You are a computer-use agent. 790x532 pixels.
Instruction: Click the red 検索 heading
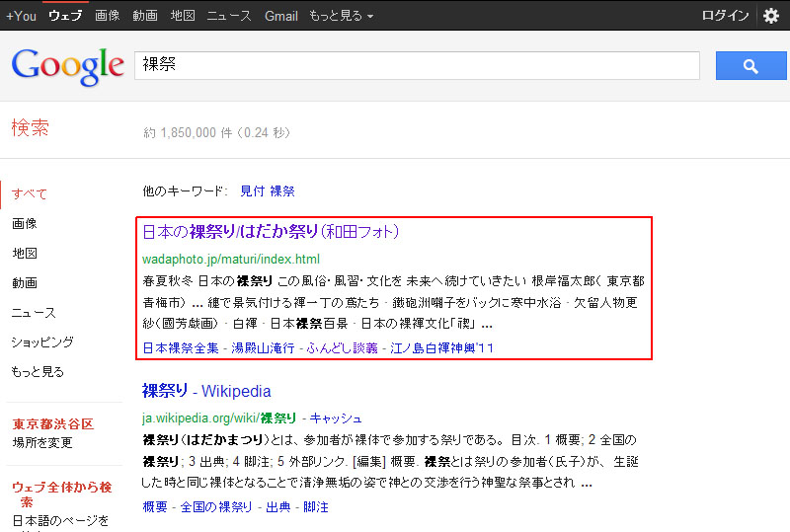tap(31, 128)
